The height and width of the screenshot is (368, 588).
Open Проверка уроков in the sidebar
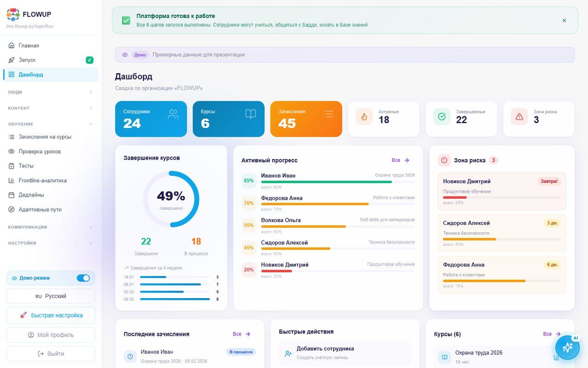(51, 151)
